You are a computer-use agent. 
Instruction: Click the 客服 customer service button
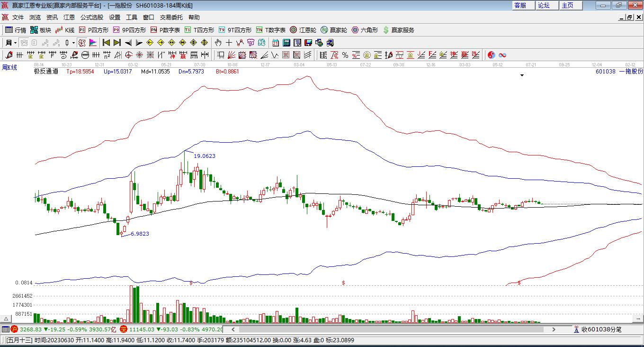520,5
